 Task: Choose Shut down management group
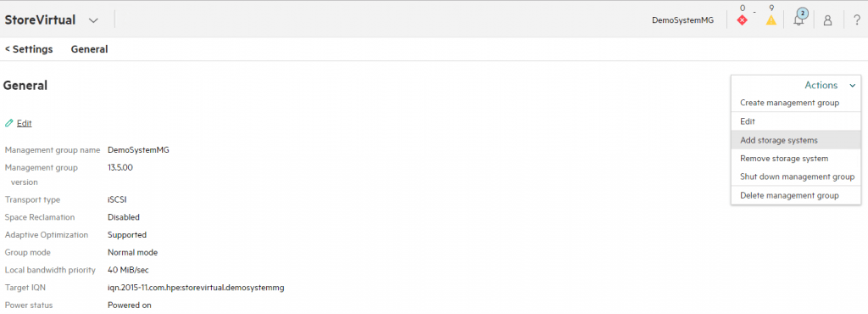click(796, 177)
